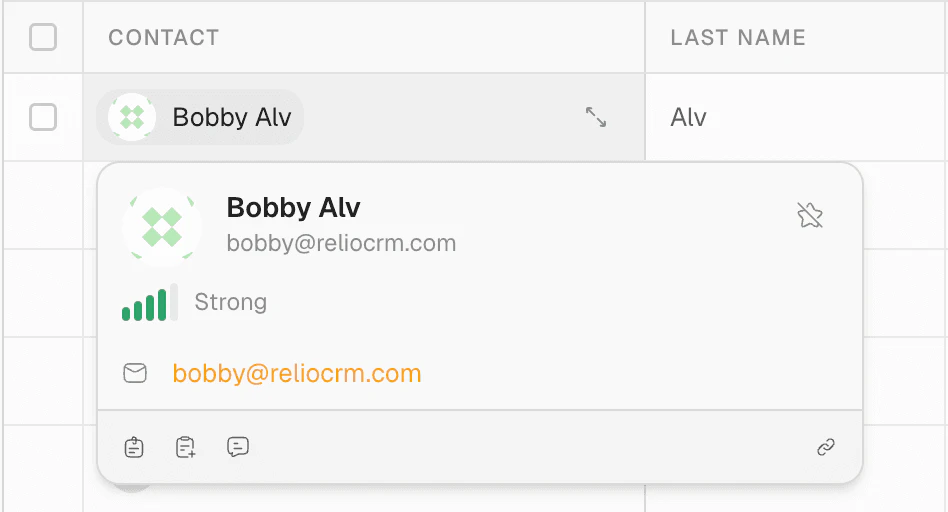The height and width of the screenshot is (512, 948).
Task: Click the clipboard task icon in card footer
Action: (x=134, y=447)
